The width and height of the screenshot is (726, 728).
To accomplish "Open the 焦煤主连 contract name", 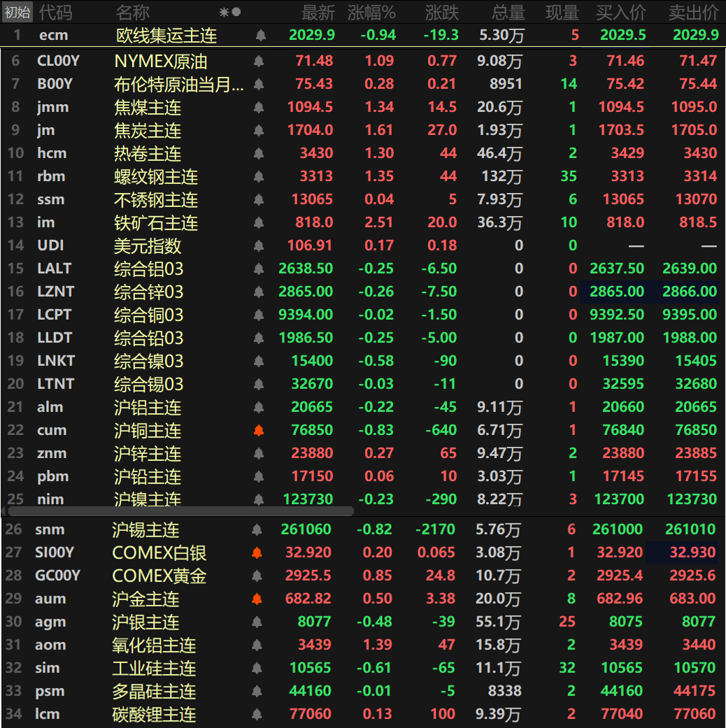I will 148,107.
